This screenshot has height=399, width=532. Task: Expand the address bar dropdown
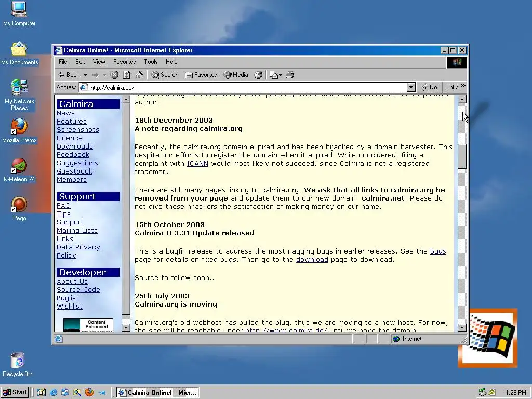coord(411,87)
